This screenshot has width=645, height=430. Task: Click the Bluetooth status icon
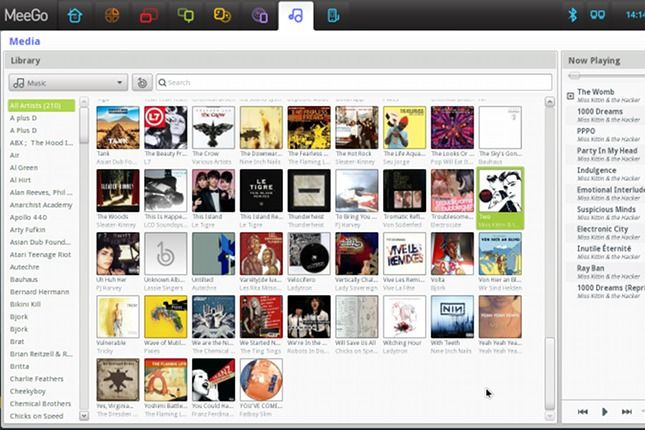point(573,15)
